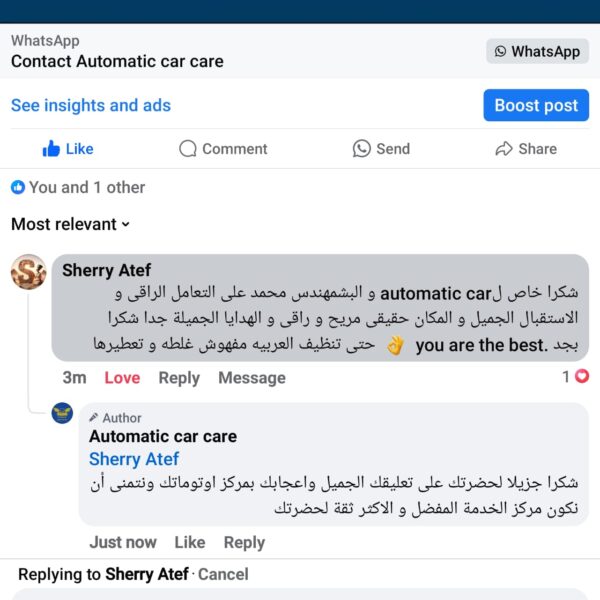Reply to Sherry Atef's comment
Screen dimensions: 600x600
[x=179, y=378]
